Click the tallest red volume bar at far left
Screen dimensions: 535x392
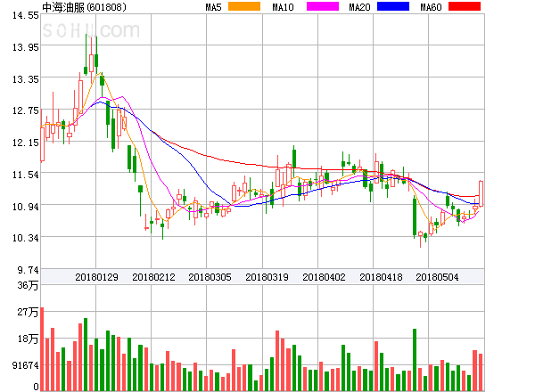coord(42,349)
